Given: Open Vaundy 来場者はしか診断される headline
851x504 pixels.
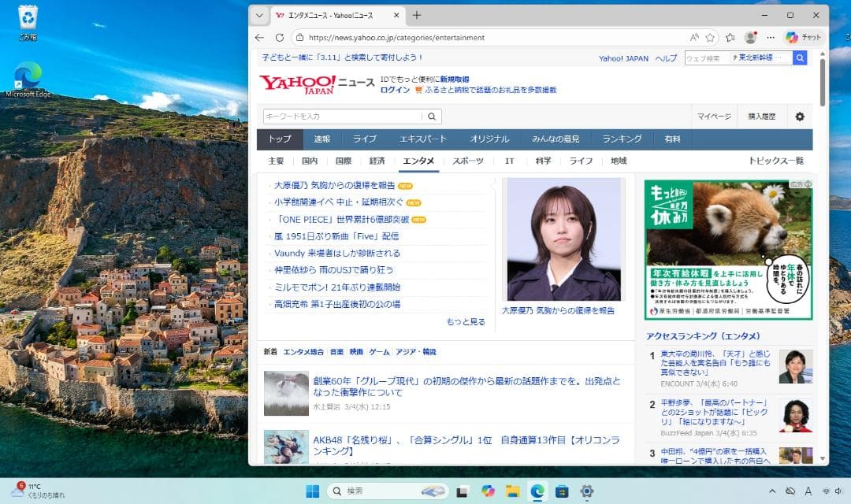Looking at the screenshot, I should click(337, 254).
